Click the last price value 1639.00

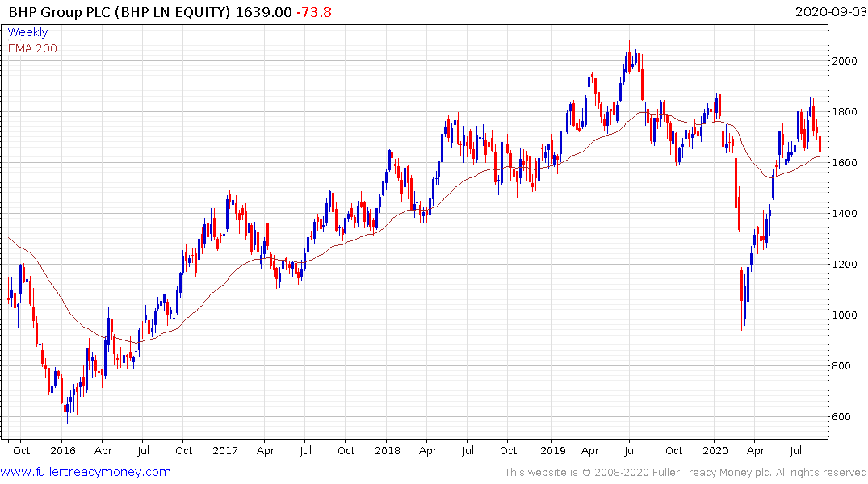point(263,11)
